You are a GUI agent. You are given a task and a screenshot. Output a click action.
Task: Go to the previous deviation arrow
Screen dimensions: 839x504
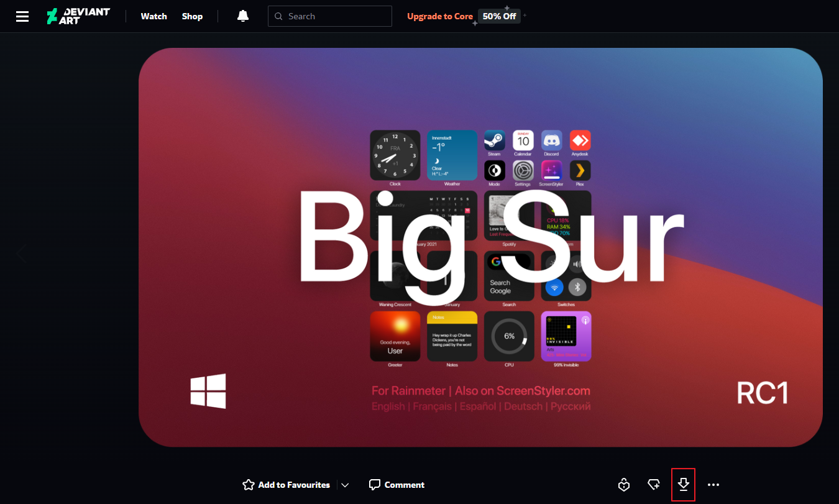[22, 253]
